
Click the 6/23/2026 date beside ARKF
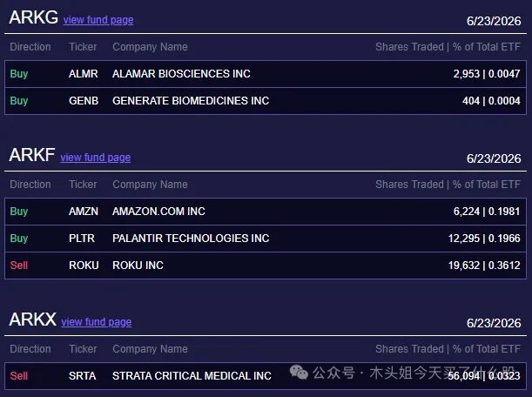(x=494, y=158)
